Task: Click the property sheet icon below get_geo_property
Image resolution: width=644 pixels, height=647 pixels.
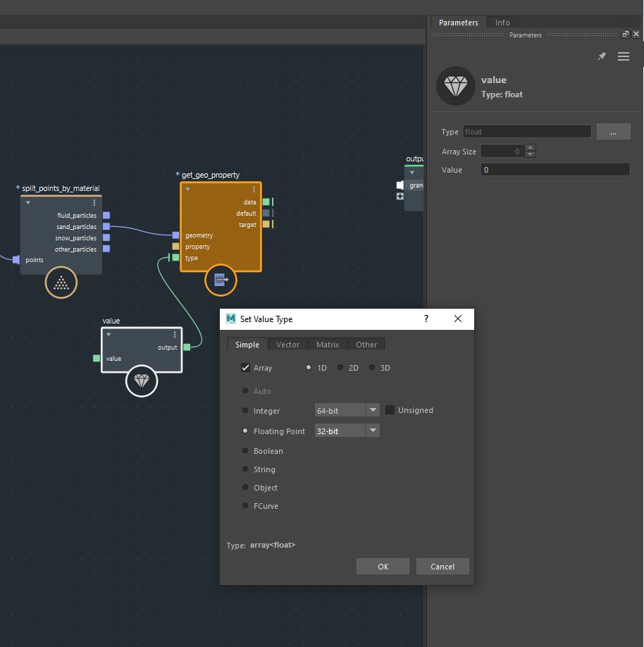Action: [221, 279]
